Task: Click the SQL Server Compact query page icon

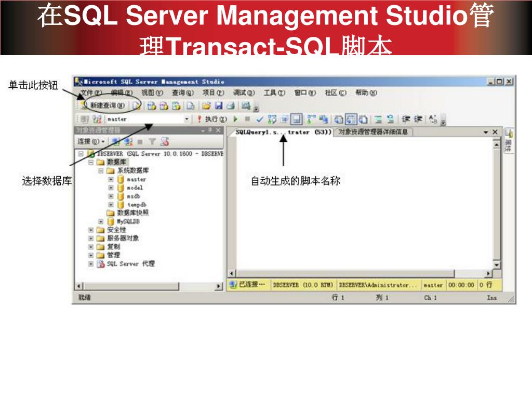Action: (x=190, y=106)
